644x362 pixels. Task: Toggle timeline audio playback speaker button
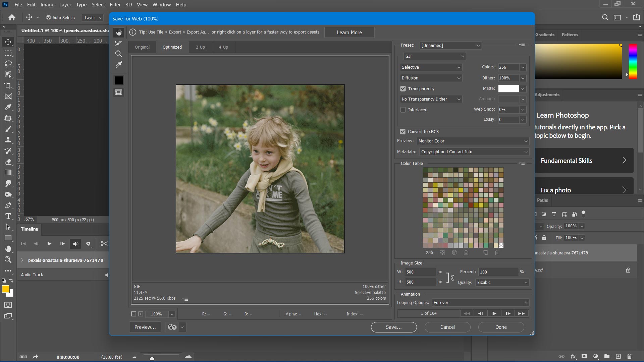(x=75, y=244)
